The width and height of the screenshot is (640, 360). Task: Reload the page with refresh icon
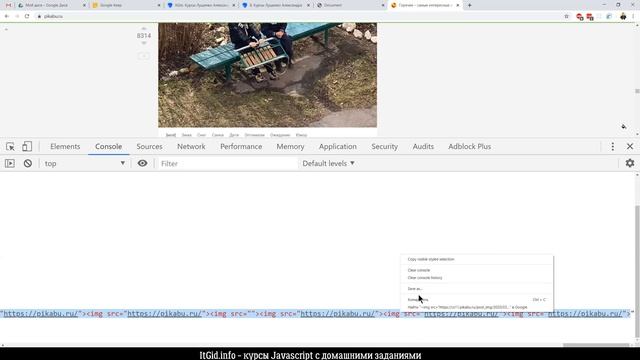27,16
